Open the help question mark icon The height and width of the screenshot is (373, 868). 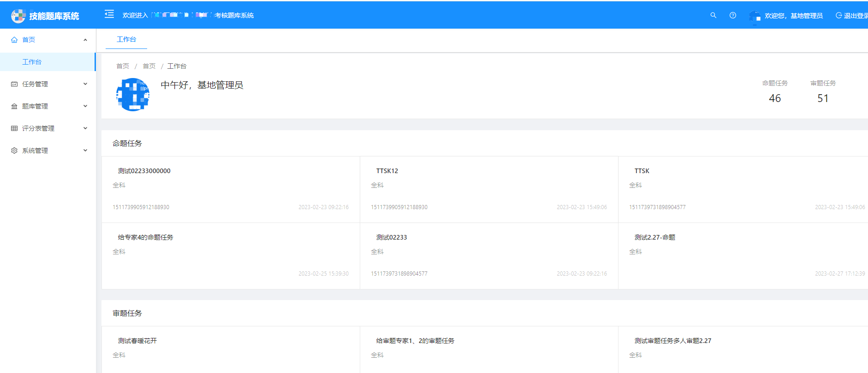pyautogui.click(x=733, y=15)
